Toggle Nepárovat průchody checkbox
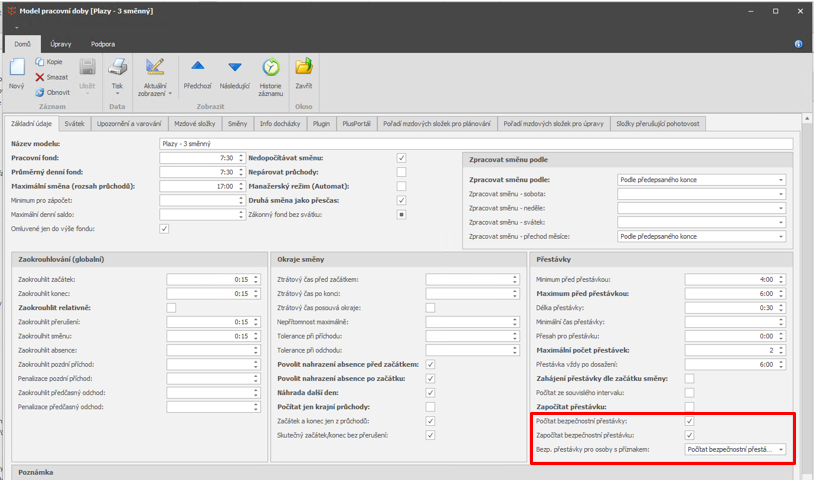This screenshot has height=481, width=815. tap(401, 172)
